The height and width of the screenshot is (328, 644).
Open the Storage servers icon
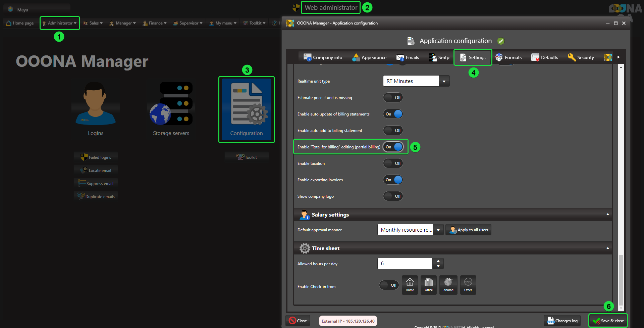tap(171, 104)
